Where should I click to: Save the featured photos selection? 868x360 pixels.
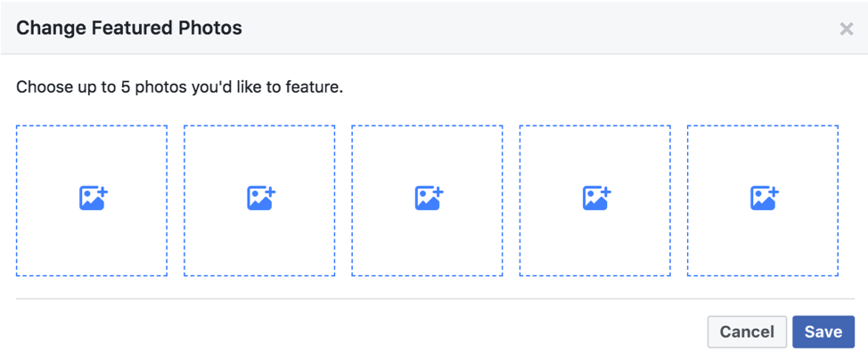click(x=823, y=331)
